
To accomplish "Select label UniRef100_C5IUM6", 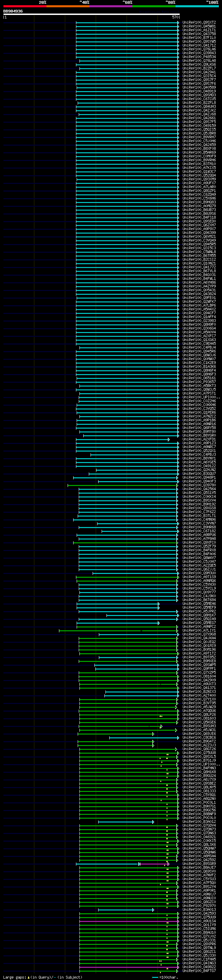I will pyautogui.click(x=199, y=929).
